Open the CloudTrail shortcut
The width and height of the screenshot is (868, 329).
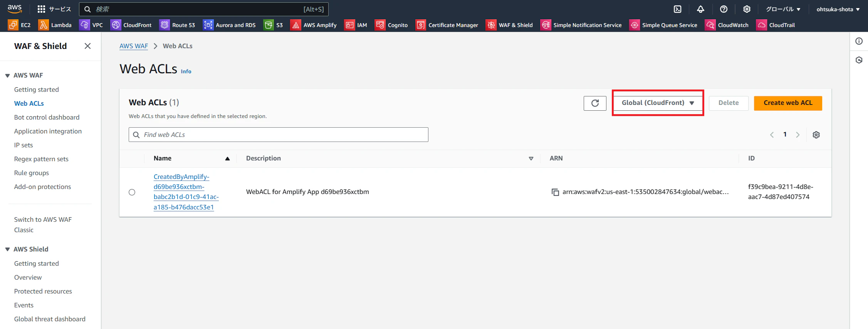[x=776, y=25]
